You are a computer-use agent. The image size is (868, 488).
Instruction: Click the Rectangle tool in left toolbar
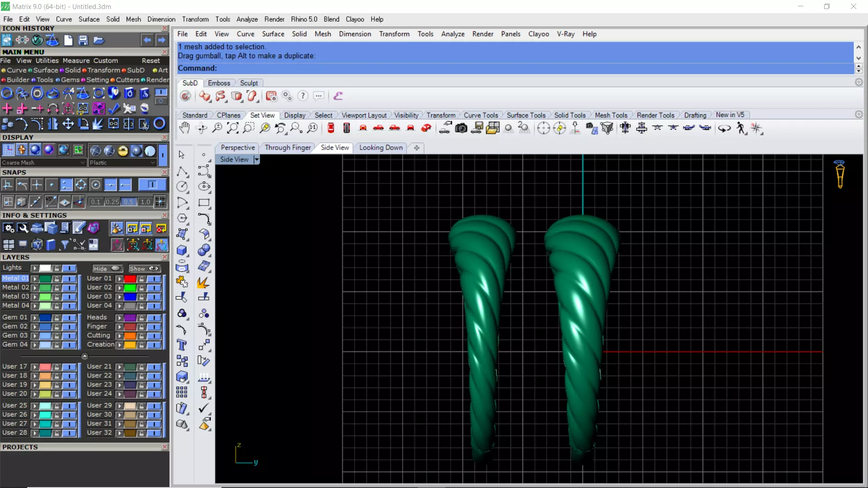coord(204,202)
